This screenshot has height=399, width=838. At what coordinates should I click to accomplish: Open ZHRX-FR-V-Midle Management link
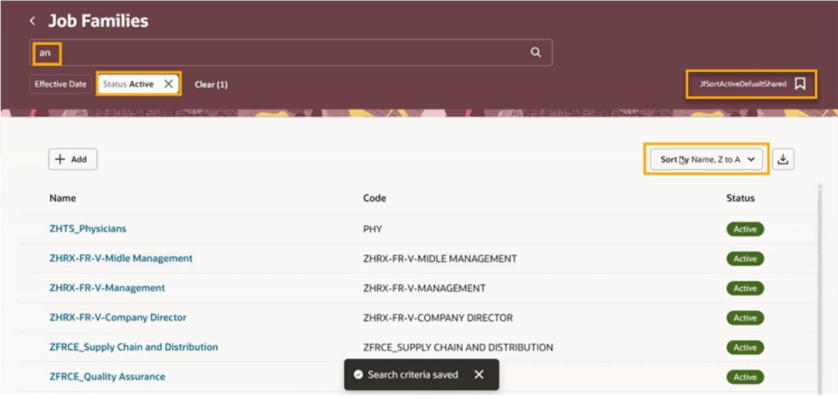121,258
